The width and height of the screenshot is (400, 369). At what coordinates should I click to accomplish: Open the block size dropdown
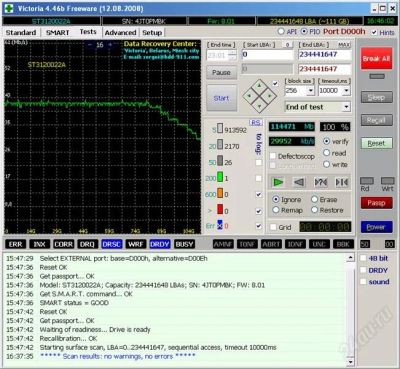tap(311, 90)
